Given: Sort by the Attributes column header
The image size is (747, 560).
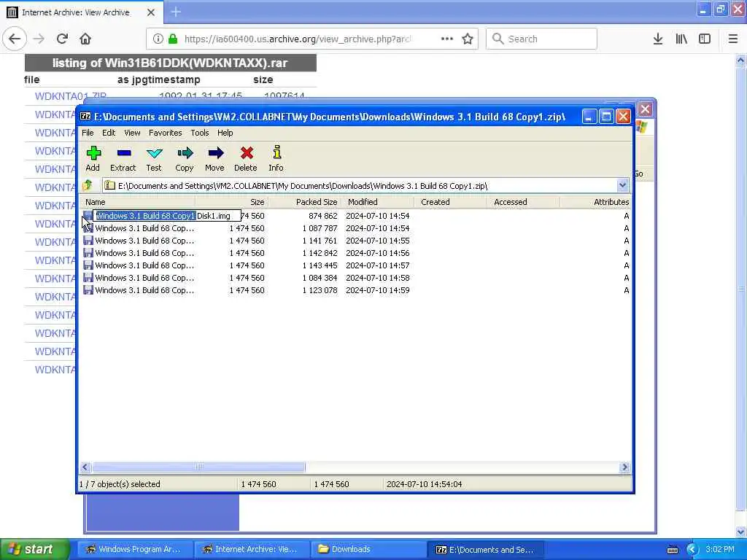Looking at the screenshot, I should click(595, 202).
